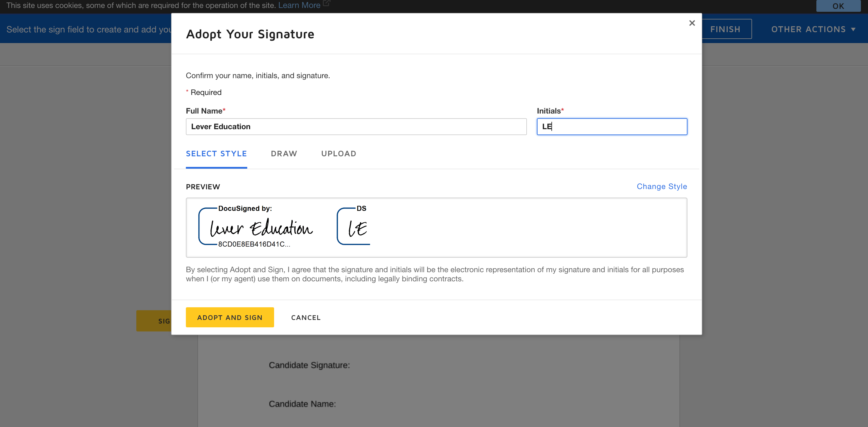Click the Full Name input field
868x427 pixels.
click(x=356, y=127)
